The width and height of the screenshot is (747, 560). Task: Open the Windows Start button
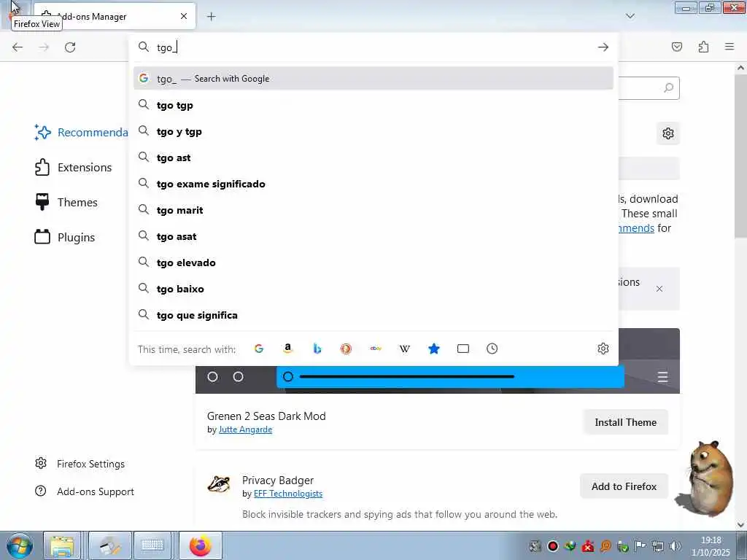coord(19,545)
